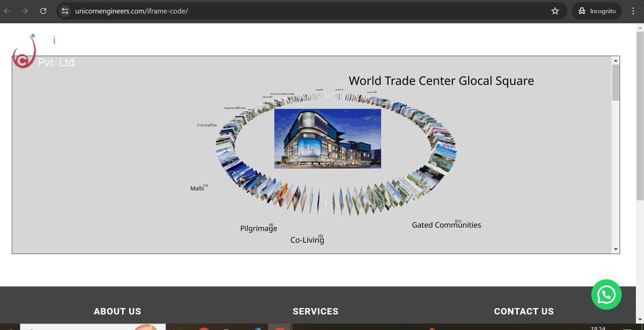
Task: Select the Co-Living category label
Action: [x=307, y=240]
